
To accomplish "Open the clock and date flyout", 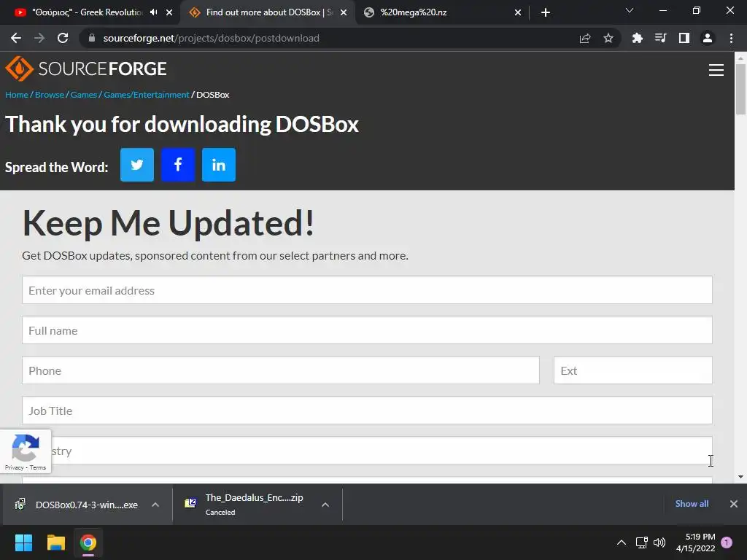I will point(695,542).
